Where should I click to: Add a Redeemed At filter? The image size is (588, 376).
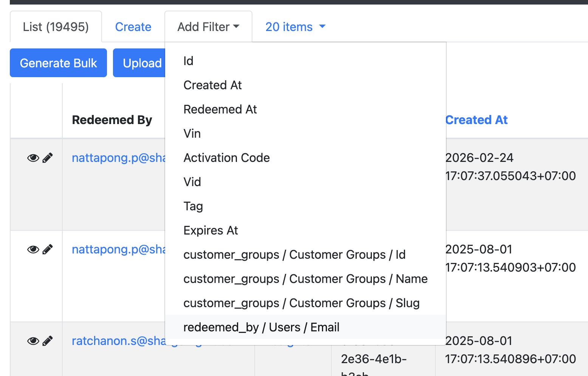220,109
